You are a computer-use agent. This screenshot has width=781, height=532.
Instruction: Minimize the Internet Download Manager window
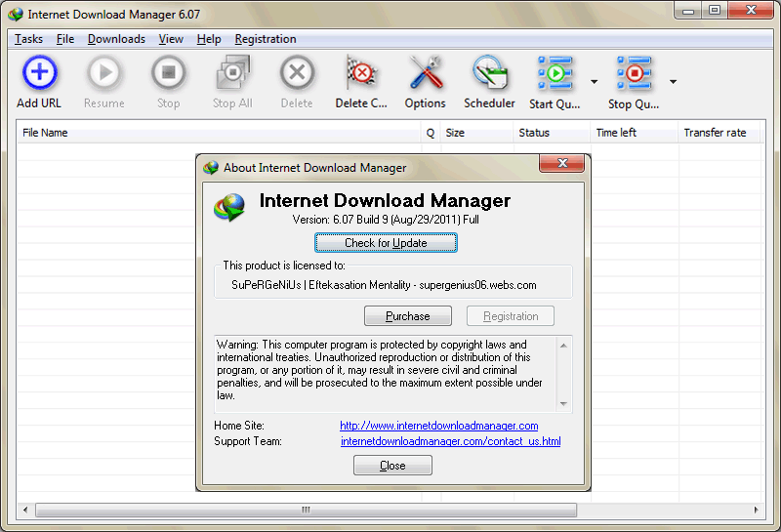688,11
